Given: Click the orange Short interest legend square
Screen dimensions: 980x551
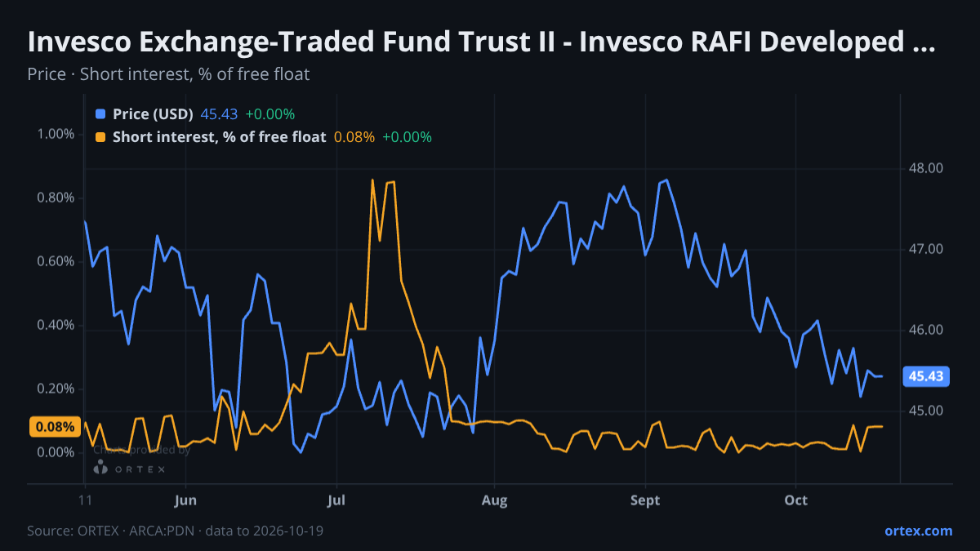Looking at the screenshot, I should coord(100,137).
